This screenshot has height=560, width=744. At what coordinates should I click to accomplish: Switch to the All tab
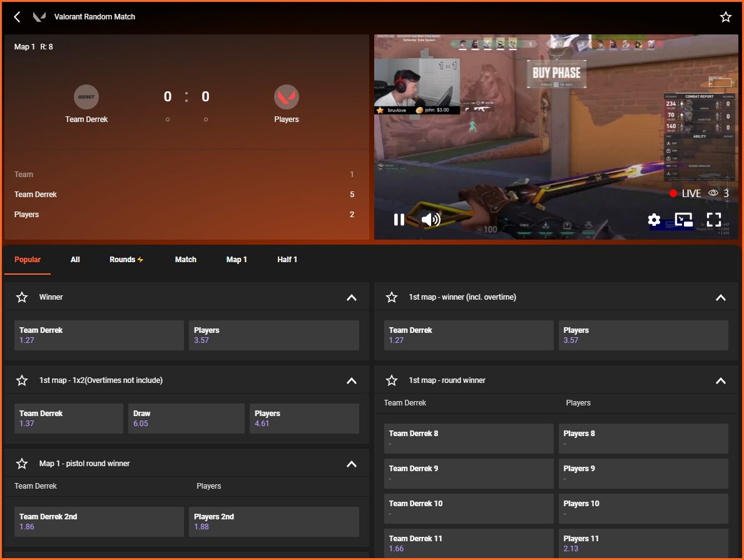point(75,260)
